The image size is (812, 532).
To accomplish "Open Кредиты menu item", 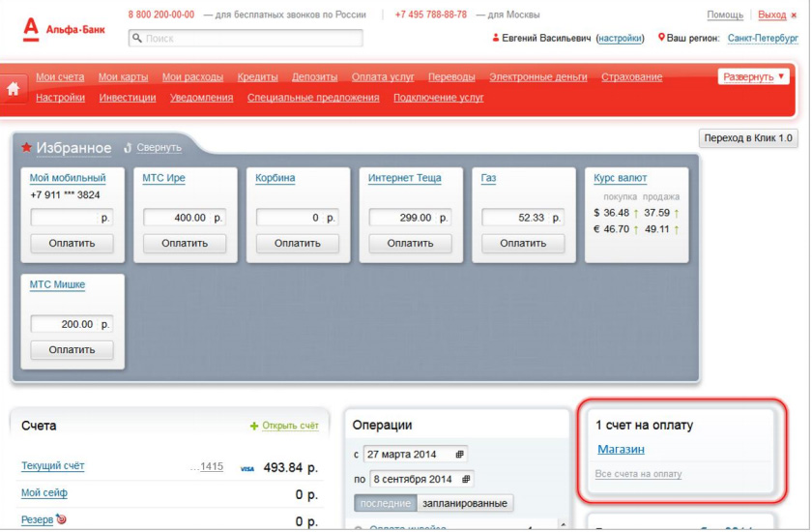I will (x=257, y=76).
